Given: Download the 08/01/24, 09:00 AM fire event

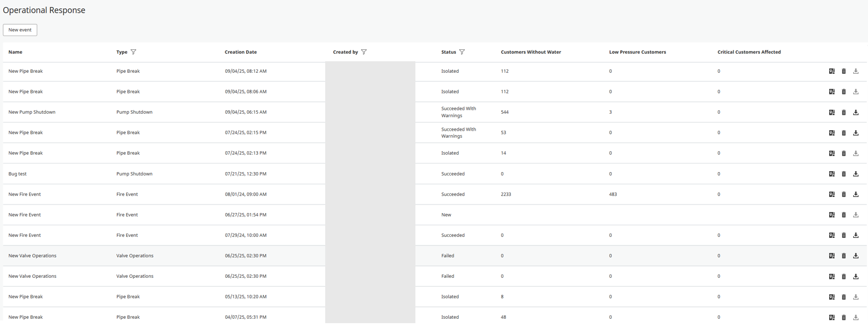Looking at the screenshot, I should click(855, 194).
